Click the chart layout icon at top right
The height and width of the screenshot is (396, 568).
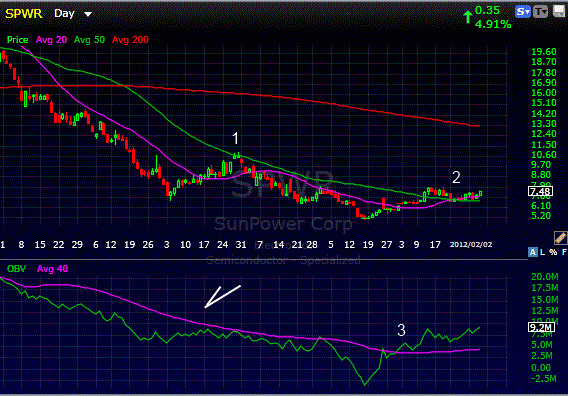click(x=560, y=11)
